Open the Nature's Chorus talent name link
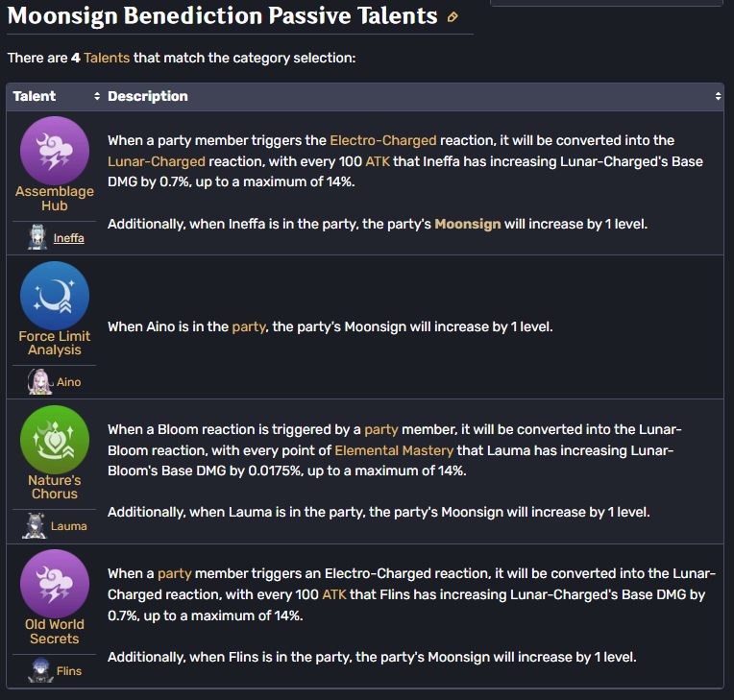Screen dimensions: 734x700 [x=55, y=487]
